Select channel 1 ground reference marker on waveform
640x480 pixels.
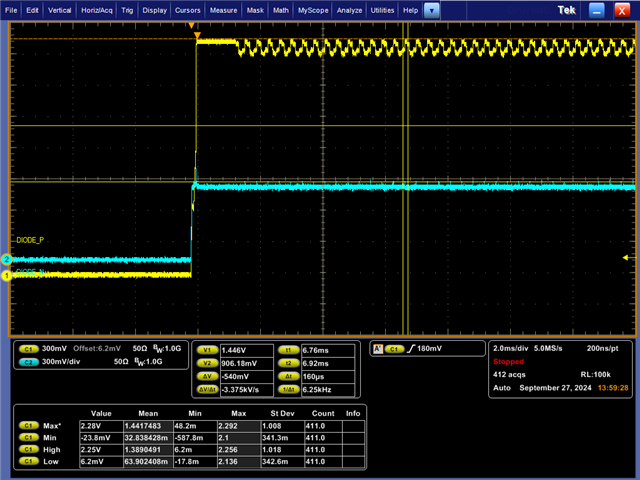pyautogui.click(x=6, y=275)
